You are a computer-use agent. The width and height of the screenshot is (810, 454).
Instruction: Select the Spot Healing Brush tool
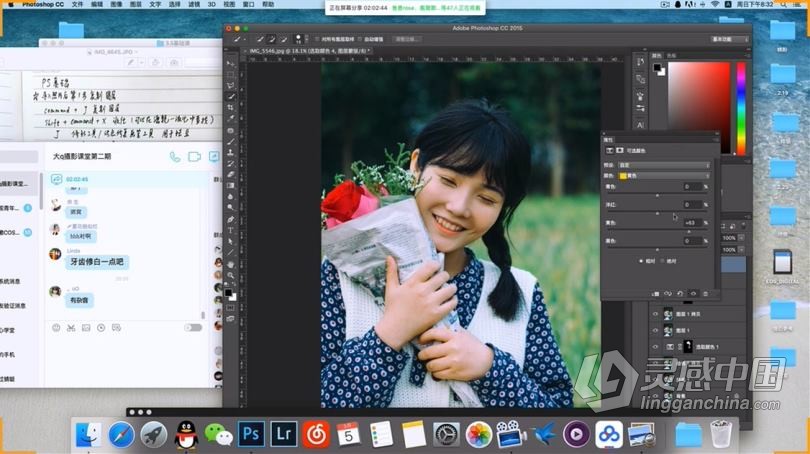[230, 131]
